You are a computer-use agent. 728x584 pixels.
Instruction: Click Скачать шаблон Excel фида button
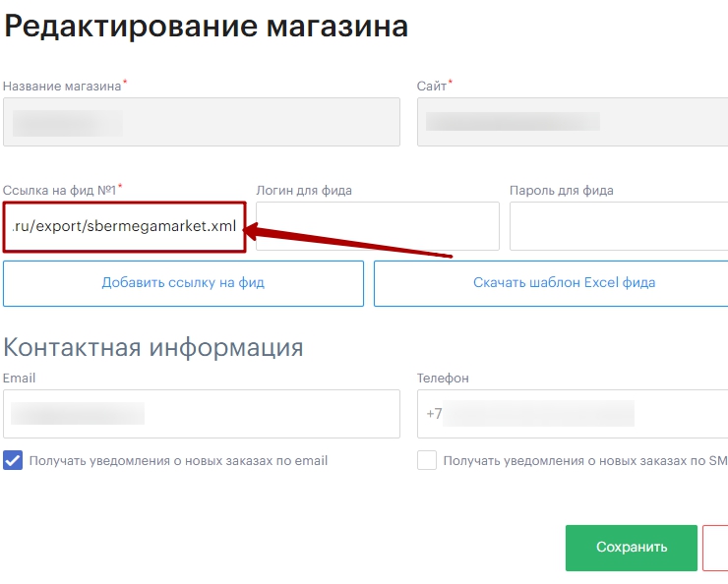551,283
